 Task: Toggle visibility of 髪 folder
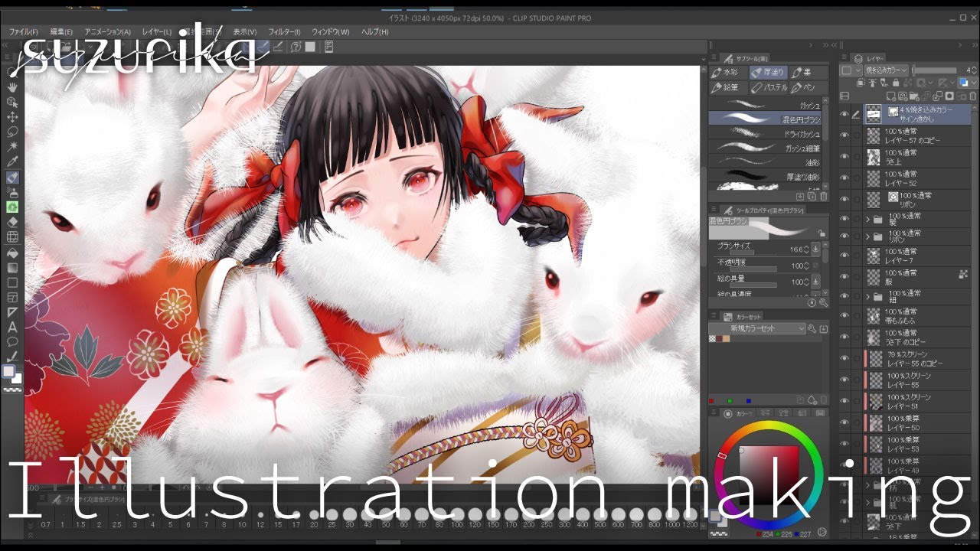pos(844,219)
